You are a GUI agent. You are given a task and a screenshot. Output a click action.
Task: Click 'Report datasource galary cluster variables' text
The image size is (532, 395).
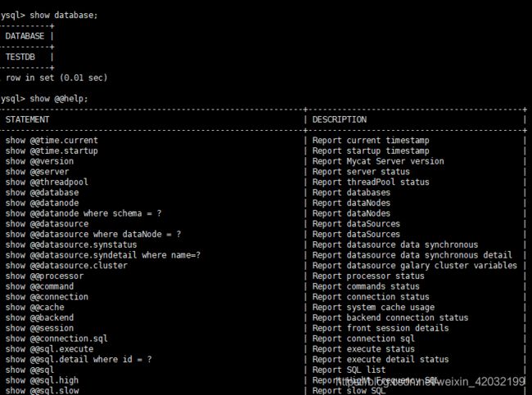tap(415, 266)
